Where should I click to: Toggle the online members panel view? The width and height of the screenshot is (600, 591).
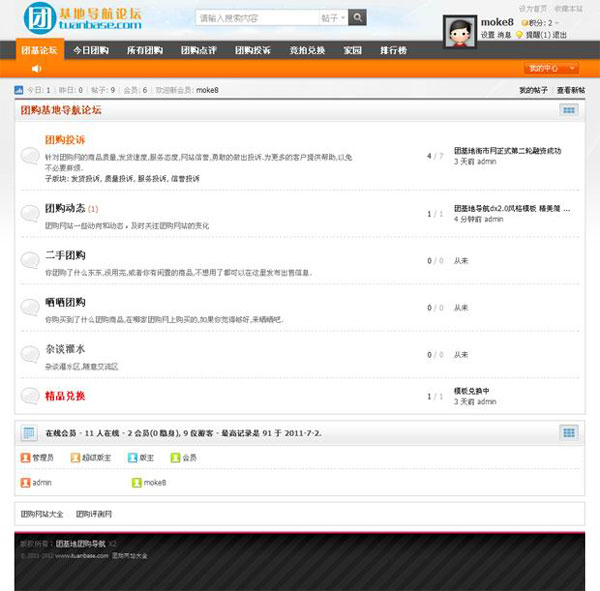pyautogui.click(x=568, y=433)
